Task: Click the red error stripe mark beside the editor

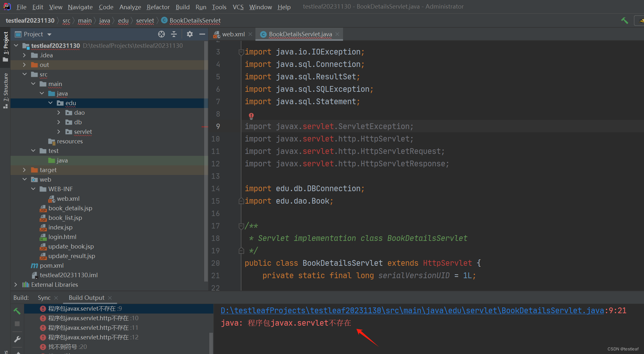Action: 204,127
